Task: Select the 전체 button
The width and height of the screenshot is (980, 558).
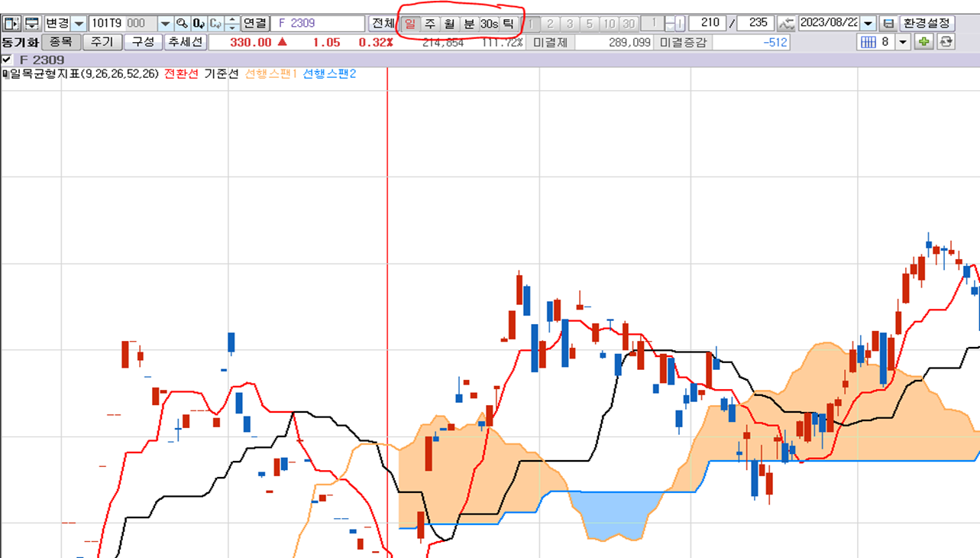Action: (383, 24)
